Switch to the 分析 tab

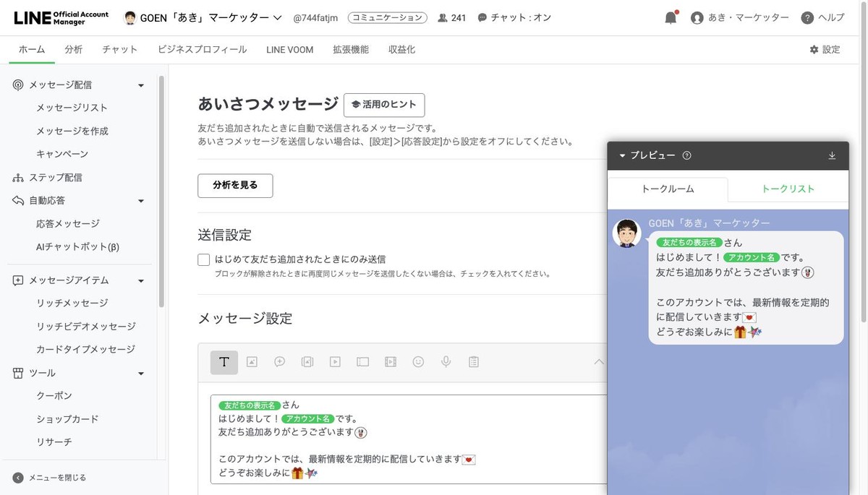tap(74, 49)
